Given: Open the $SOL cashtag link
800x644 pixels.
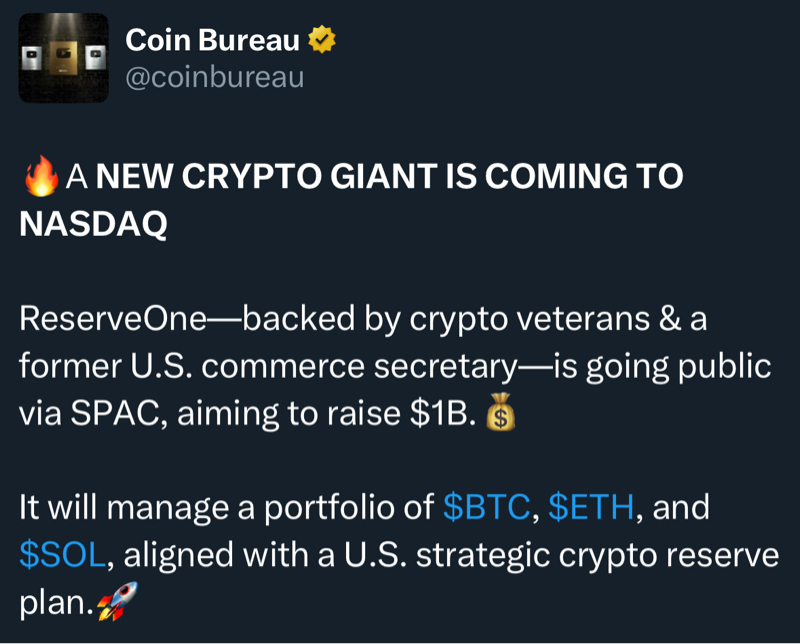Looking at the screenshot, I should coord(62,555).
